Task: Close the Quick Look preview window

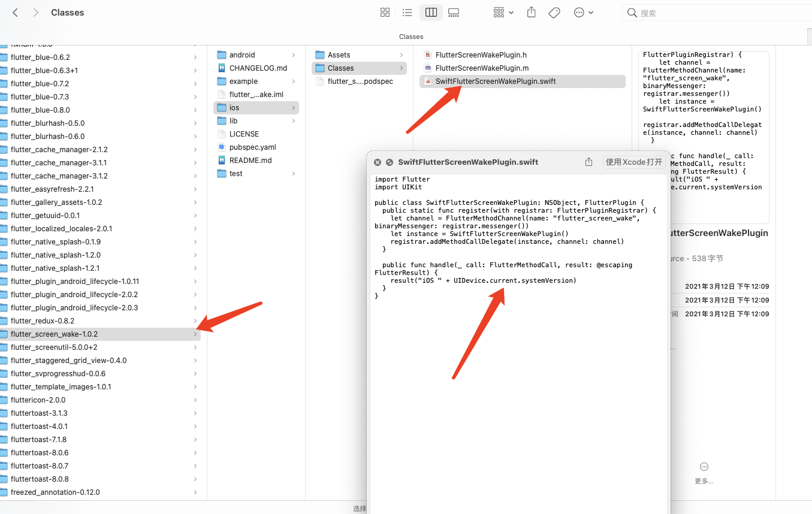Action: coord(378,162)
